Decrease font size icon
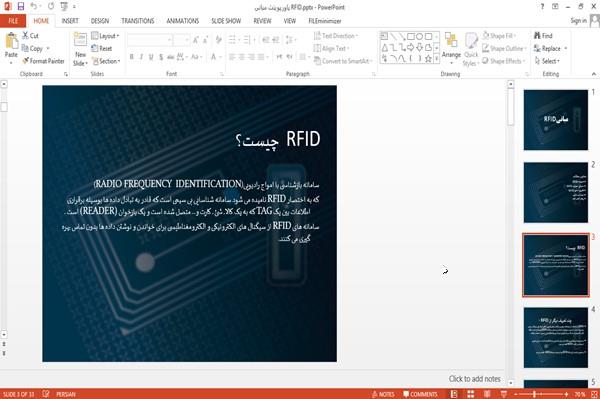 click(205, 40)
